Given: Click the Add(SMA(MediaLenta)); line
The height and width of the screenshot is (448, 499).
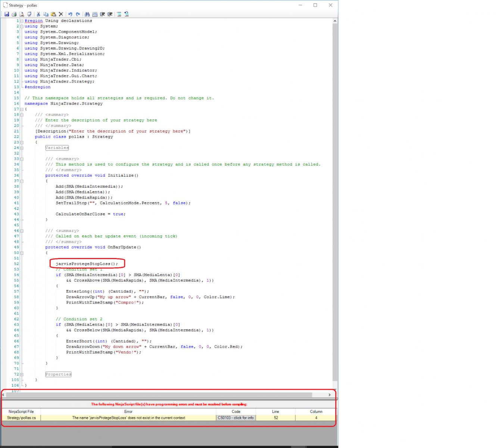Looking at the screenshot, I should coord(83,192).
